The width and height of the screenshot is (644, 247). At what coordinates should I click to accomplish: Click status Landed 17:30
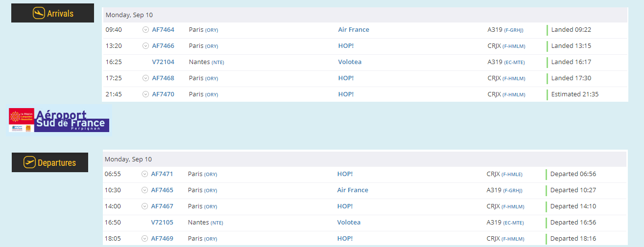pyautogui.click(x=571, y=78)
